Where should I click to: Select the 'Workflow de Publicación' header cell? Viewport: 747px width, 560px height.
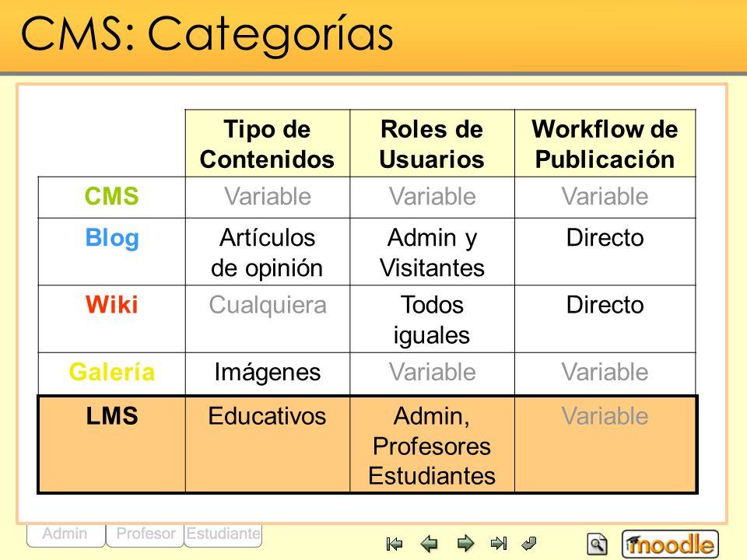tap(605, 143)
